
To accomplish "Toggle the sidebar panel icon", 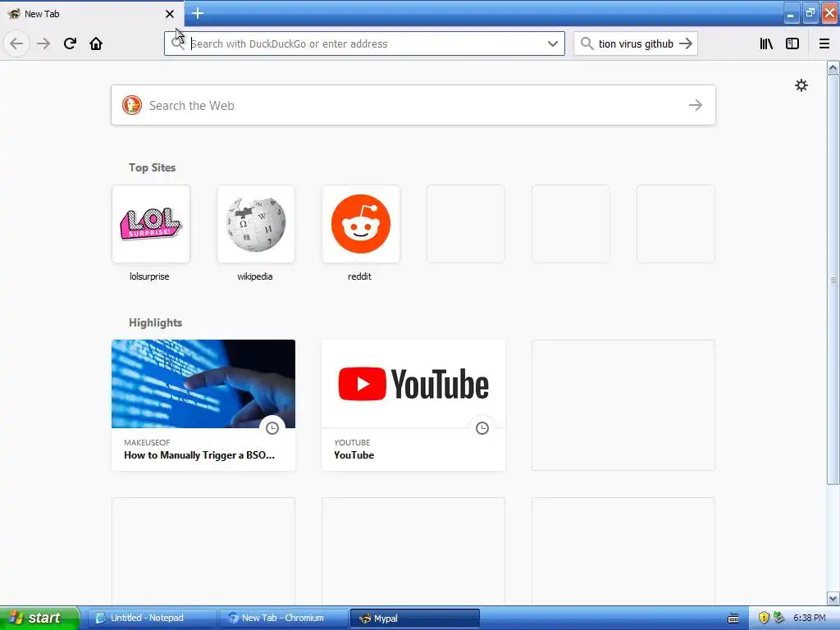I will click(x=792, y=43).
